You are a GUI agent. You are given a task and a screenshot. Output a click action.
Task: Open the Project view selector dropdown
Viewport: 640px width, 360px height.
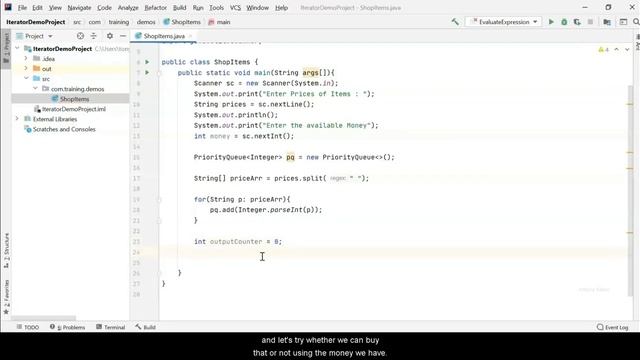pyautogui.click(x=35, y=36)
